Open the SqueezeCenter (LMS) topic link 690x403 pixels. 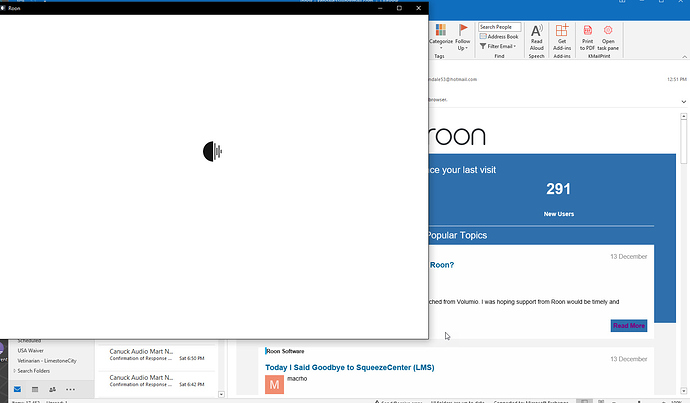(x=349, y=367)
